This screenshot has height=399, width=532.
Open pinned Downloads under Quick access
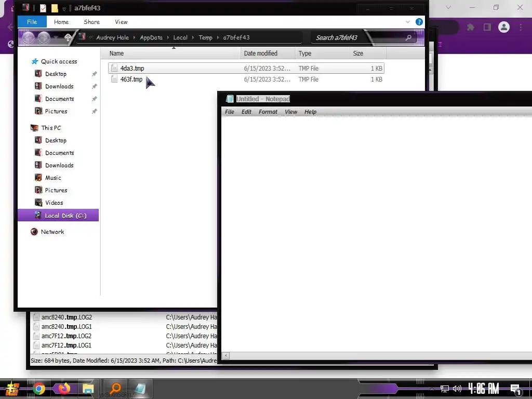point(59,86)
